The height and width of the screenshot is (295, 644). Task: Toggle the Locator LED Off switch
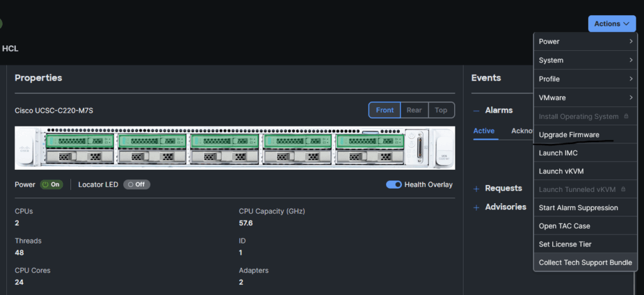tap(136, 184)
